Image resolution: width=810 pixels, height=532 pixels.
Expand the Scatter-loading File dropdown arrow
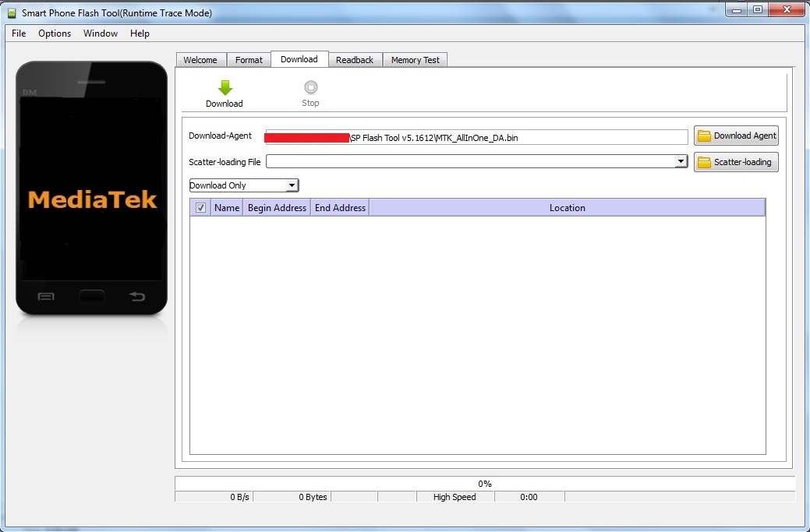click(x=681, y=161)
